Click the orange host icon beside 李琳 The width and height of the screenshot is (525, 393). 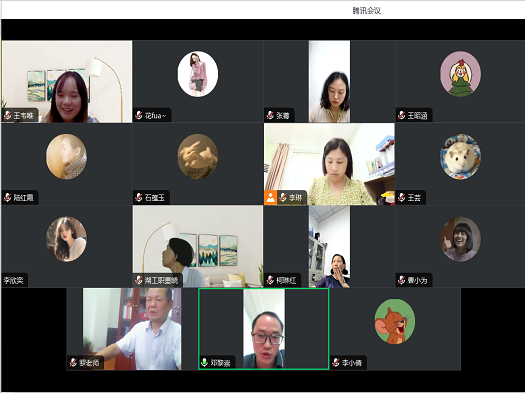pyautogui.click(x=270, y=198)
